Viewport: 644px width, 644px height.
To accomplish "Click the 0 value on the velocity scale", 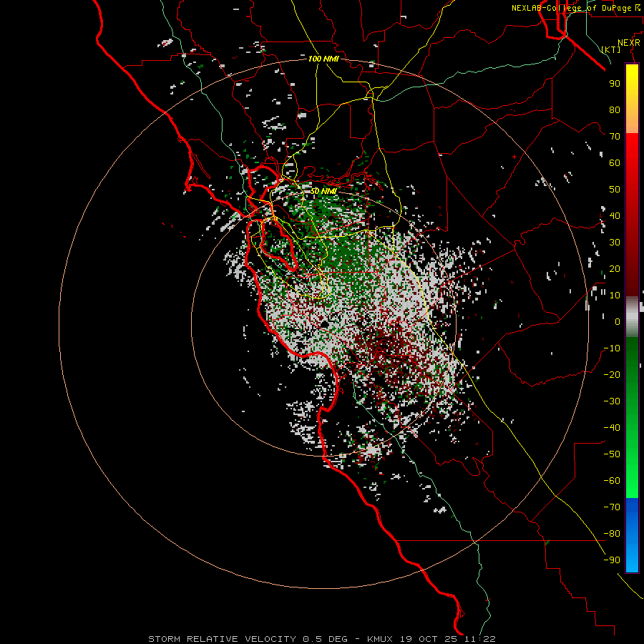I will [618, 321].
